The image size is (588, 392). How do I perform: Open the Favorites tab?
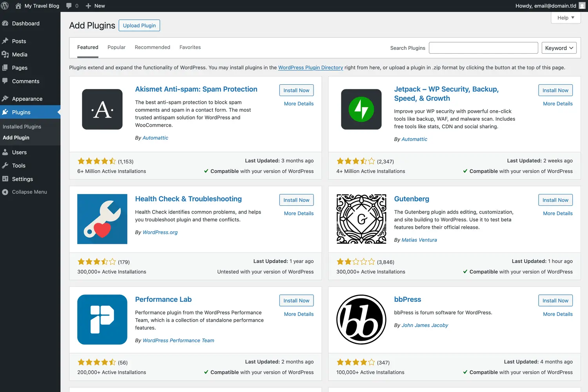point(190,47)
